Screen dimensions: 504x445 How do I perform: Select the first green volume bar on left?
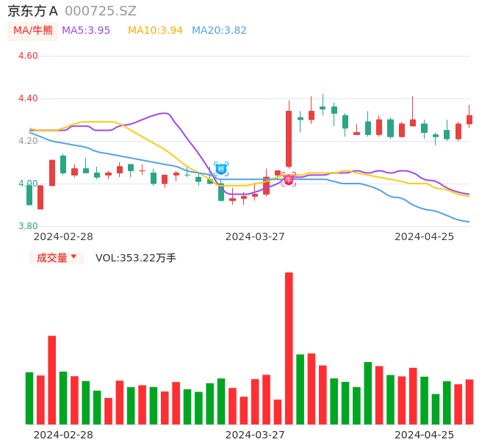[x=29, y=398]
